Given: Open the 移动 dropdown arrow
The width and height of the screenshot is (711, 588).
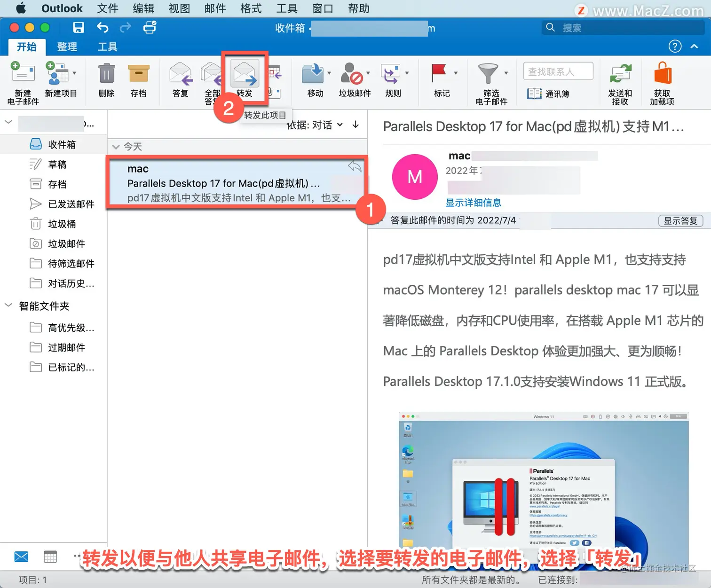Looking at the screenshot, I should (329, 73).
